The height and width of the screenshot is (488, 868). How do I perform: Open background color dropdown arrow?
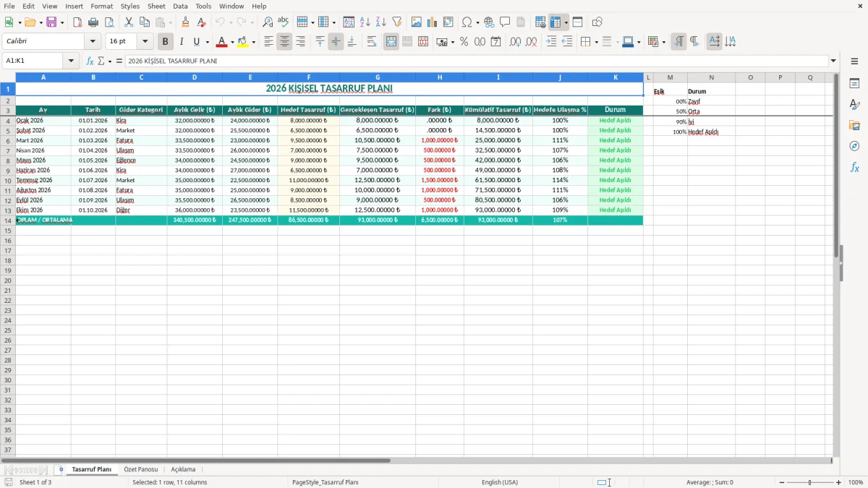[x=253, y=42]
